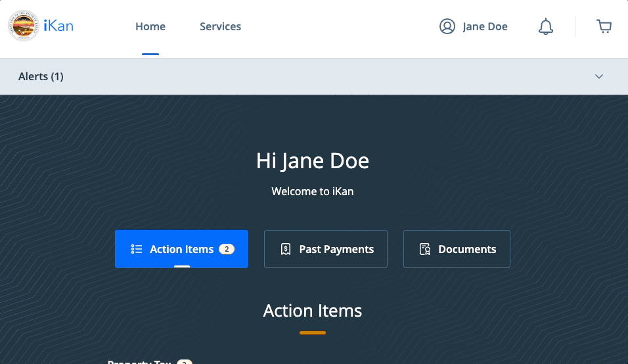
Task: Click the Action Items section heading
Action: click(313, 310)
